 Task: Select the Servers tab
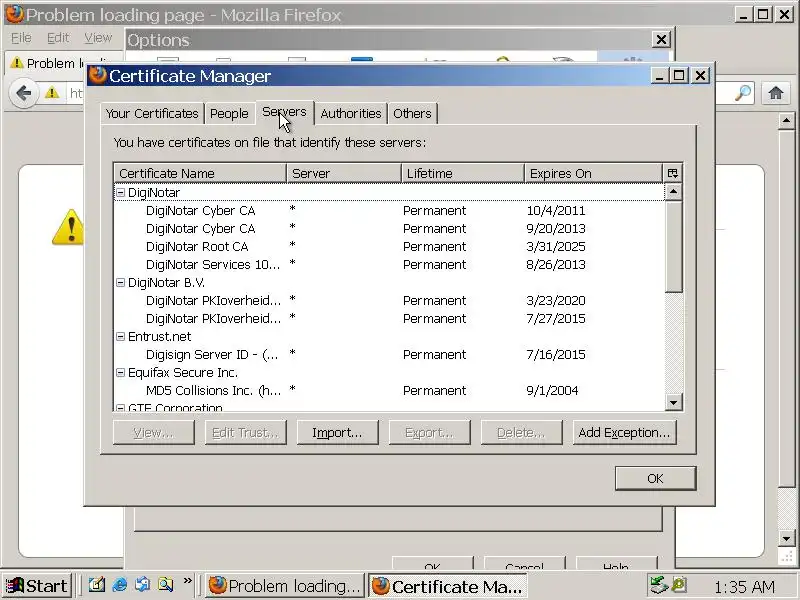point(284,112)
